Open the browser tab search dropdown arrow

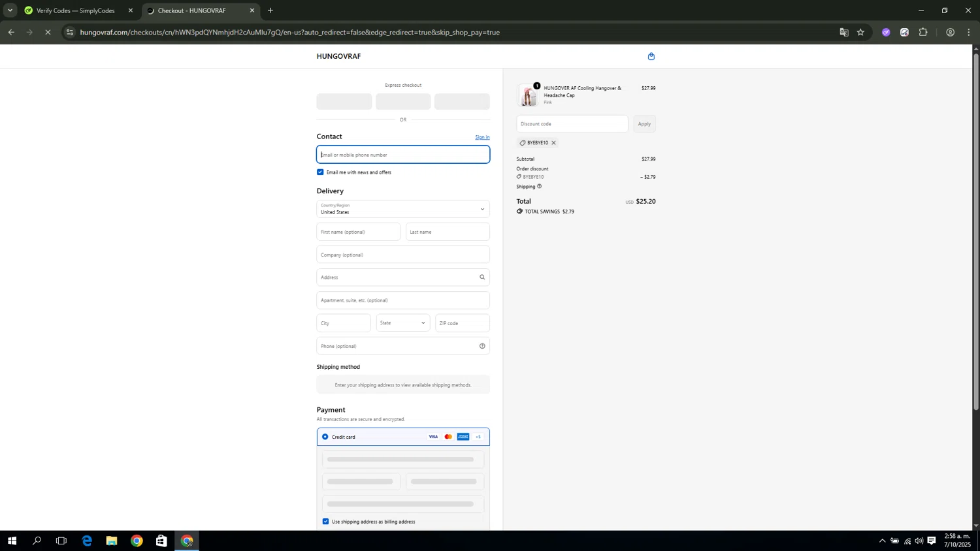[10, 10]
